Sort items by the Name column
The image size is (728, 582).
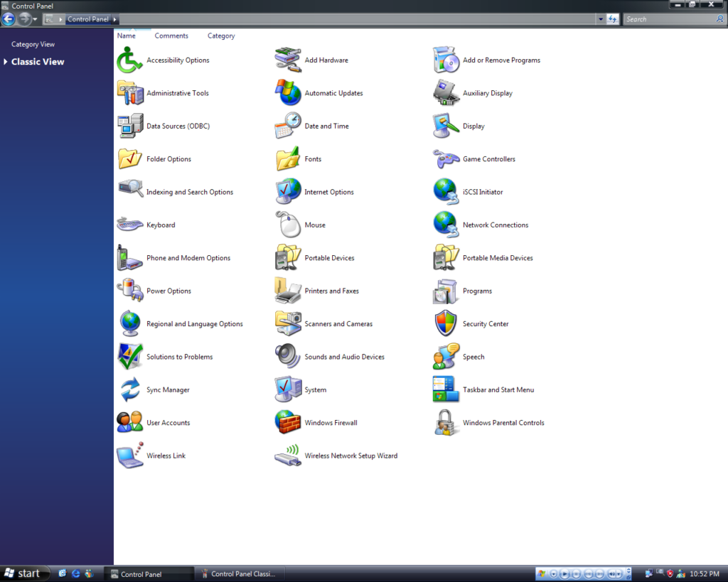[x=127, y=36]
